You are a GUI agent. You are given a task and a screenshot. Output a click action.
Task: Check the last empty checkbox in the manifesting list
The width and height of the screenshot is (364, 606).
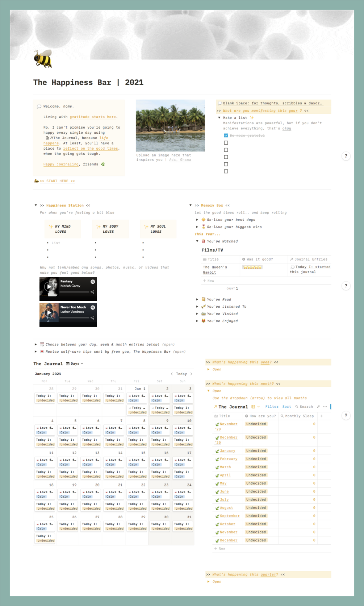[x=226, y=171]
